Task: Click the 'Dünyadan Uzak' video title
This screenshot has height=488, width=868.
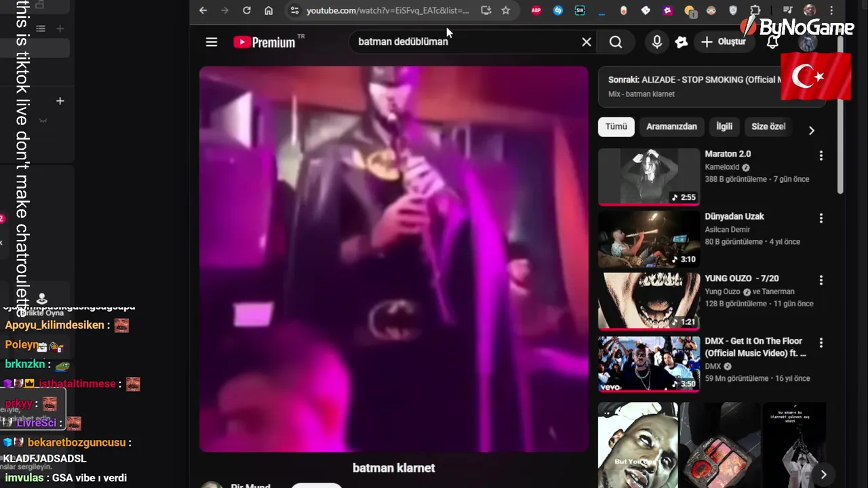Action: click(734, 216)
